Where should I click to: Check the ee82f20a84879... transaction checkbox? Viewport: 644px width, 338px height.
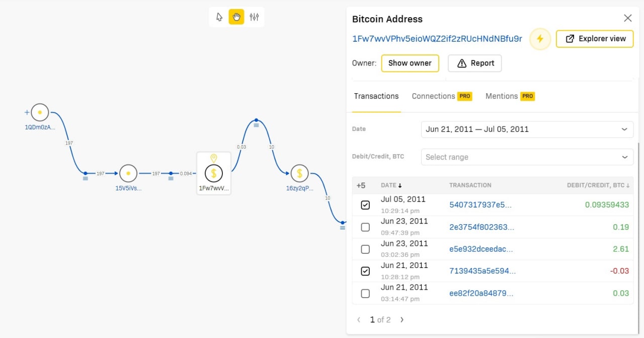pyautogui.click(x=365, y=293)
